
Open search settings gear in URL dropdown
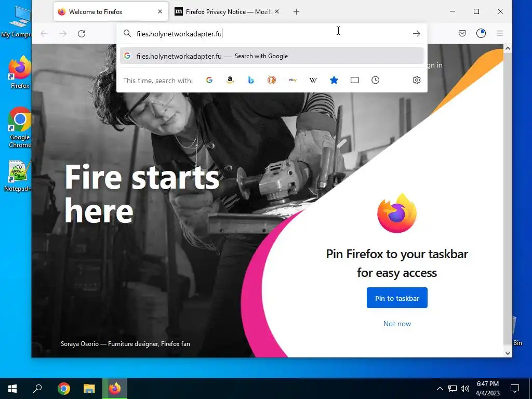click(x=416, y=80)
